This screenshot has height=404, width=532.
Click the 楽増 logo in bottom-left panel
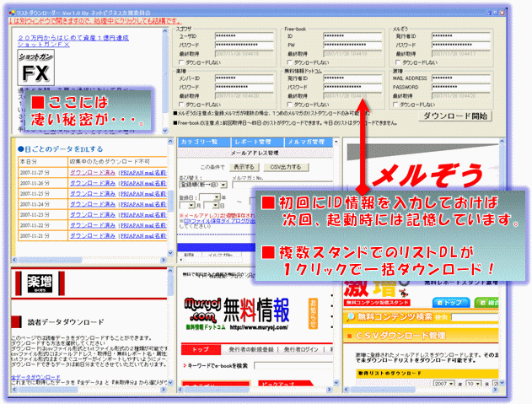coord(40,283)
